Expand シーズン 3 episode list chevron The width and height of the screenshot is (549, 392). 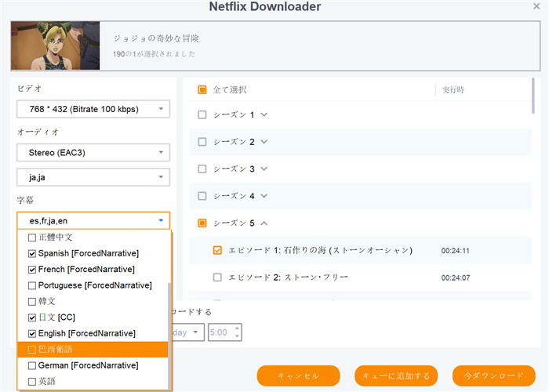pyautogui.click(x=264, y=169)
